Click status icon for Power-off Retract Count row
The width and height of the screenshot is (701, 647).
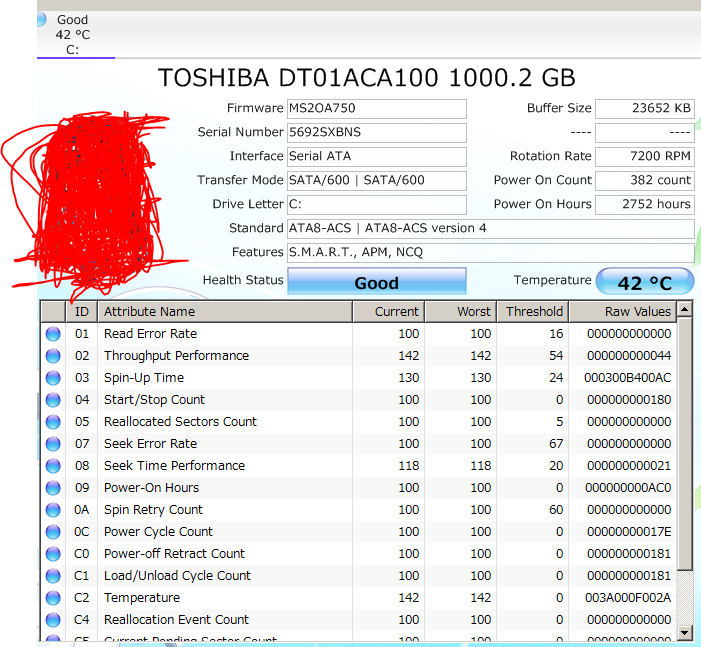pyautogui.click(x=53, y=554)
